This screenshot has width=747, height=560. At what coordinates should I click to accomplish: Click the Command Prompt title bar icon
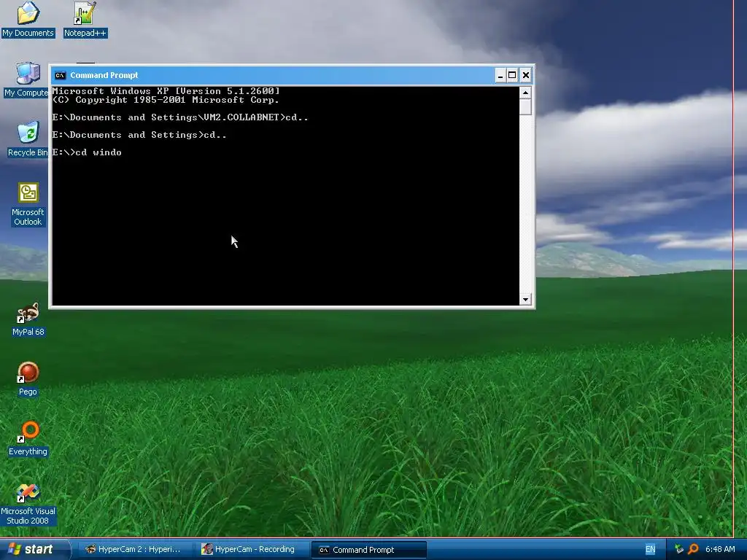click(60, 75)
